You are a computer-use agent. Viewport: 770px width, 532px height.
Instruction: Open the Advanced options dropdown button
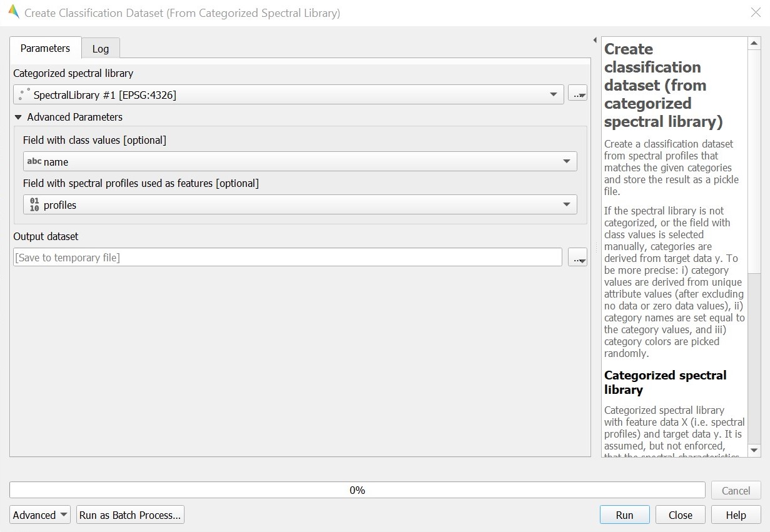click(x=41, y=515)
